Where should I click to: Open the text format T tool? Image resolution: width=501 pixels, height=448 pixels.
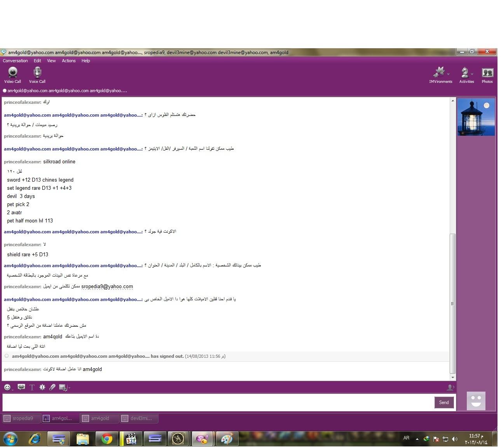click(x=32, y=387)
